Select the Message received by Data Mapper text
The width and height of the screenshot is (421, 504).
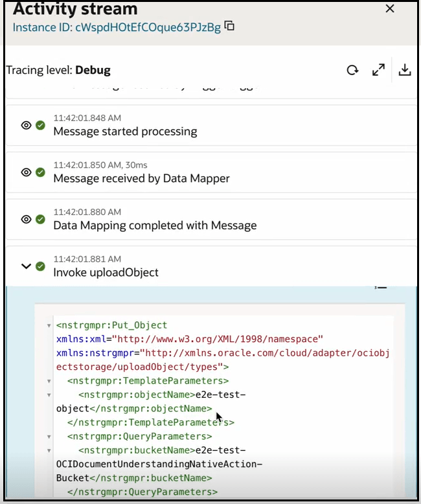[x=141, y=178]
